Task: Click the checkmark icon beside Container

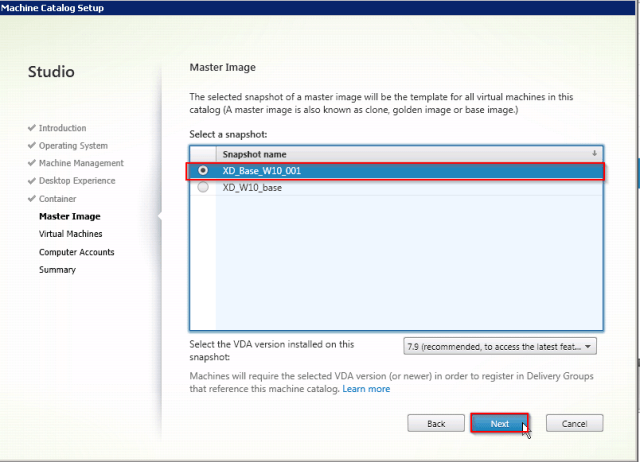Action: click(x=31, y=199)
